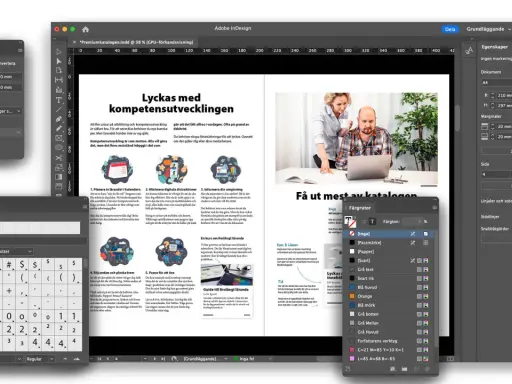Select the Free Transform tool
Screen dimensions: 512x384
[59, 167]
